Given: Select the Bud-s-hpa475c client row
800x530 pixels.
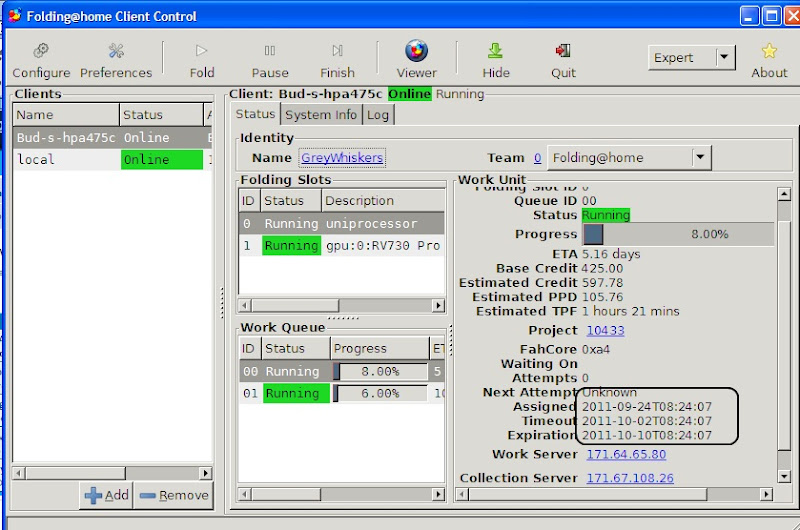Looking at the screenshot, I should pyautogui.click(x=112, y=138).
